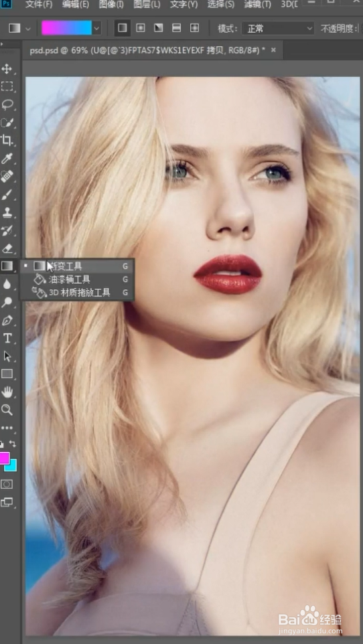
Task: Select the Path Selection tool
Action: coord(7,356)
